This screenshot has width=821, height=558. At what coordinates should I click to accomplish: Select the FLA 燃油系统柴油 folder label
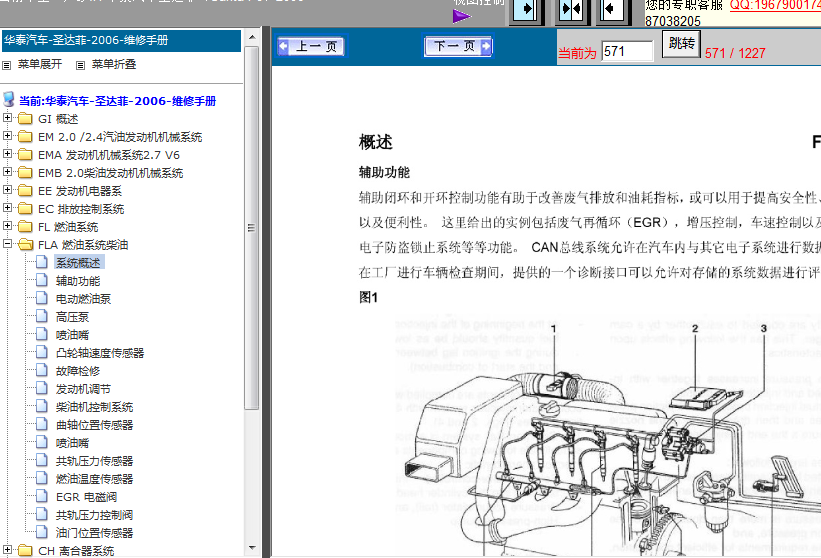click(x=83, y=245)
